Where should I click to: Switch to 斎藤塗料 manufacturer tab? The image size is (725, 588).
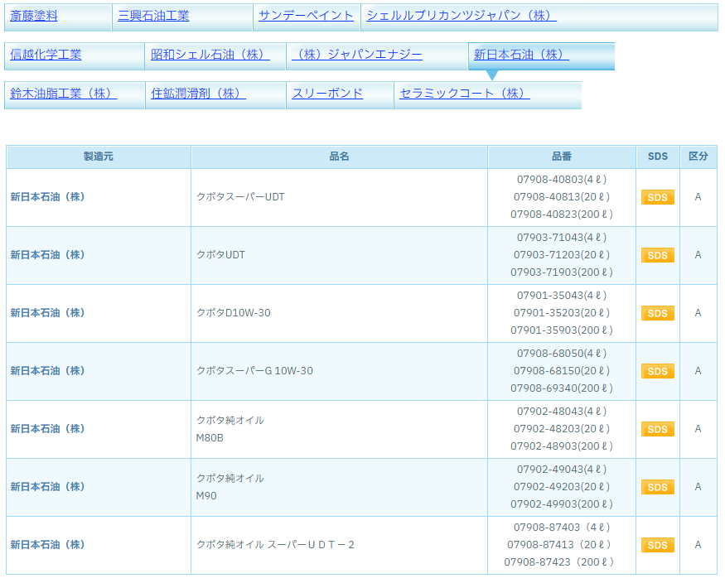point(34,16)
